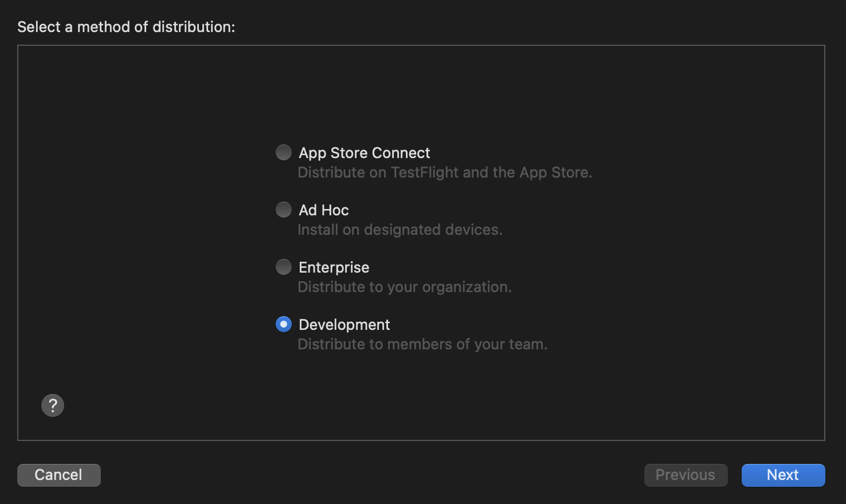Click the Ad Hoc label text
The image size is (846, 504).
[323, 210]
